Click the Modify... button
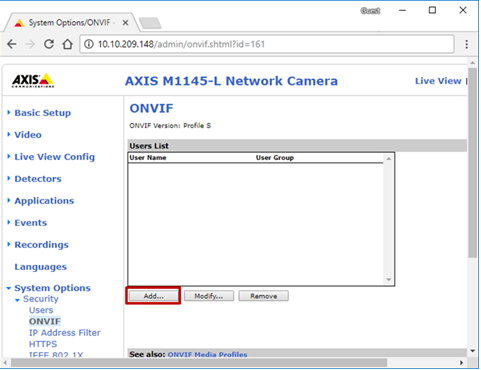 [x=209, y=296]
